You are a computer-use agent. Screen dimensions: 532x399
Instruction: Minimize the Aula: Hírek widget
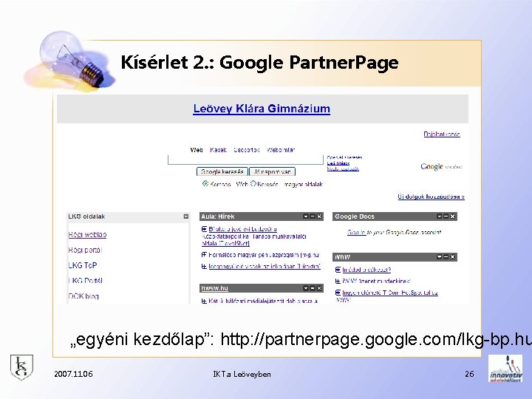pos(313,216)
